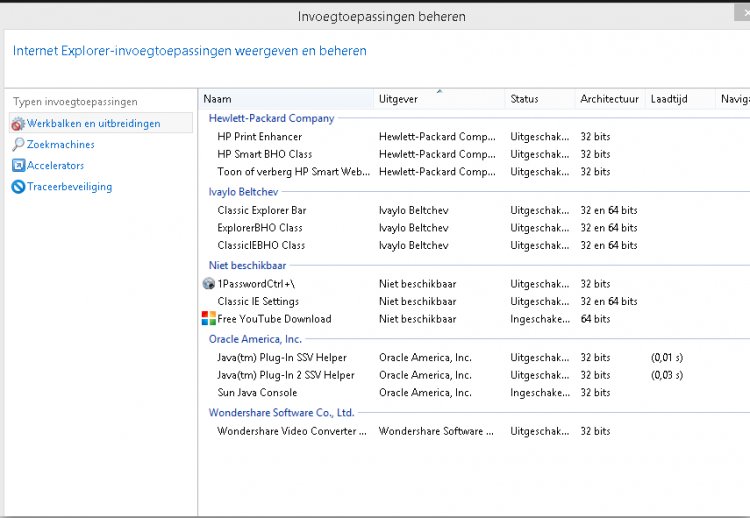Click the Werkbalken en uitbreidingen gear icon
This screenshot has width=750, height=518.
(18, 124)
